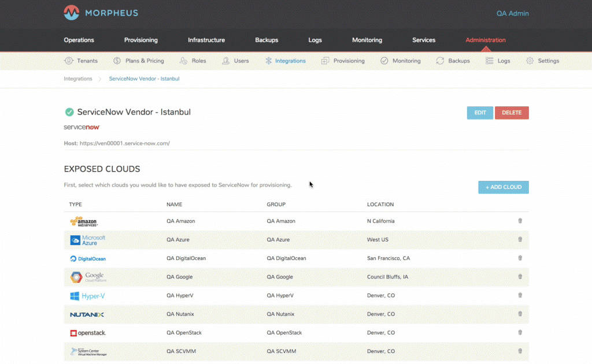The height and width of the screenshot is (364, 592).
Task: Delete the QA Amazon cloud
Action: pyautogui.click(x=520, y=221)
